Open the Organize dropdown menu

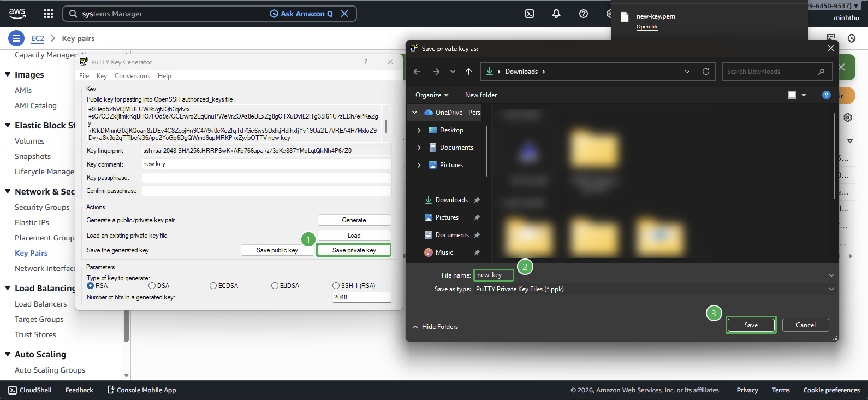(432, 95)
